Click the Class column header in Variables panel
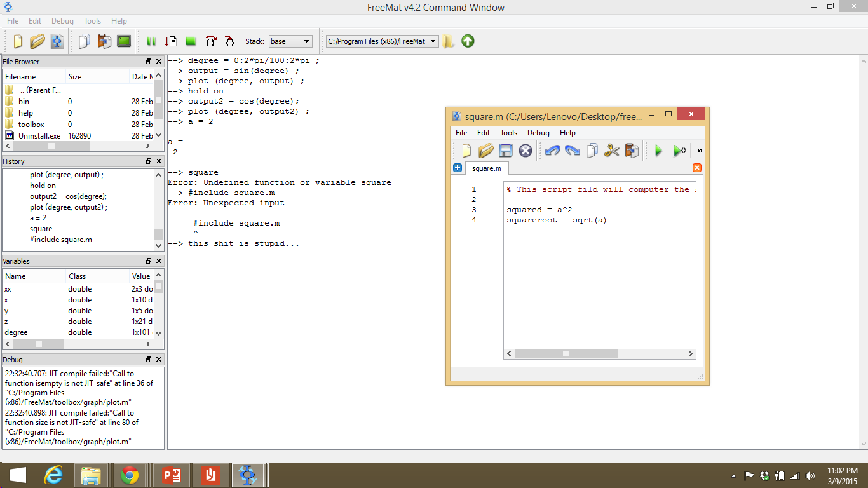868x488 pixels. [97, 276]
